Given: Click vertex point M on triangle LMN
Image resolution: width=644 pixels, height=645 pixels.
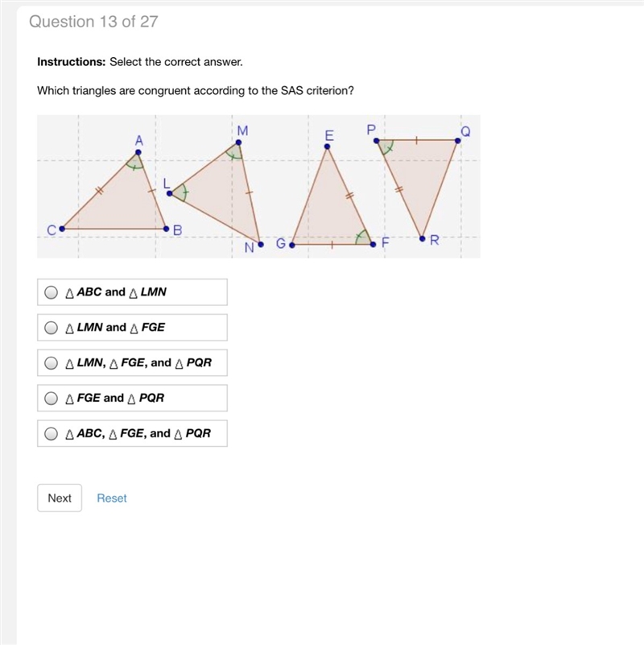Looking at the screenshot, I should pos(238,143).
